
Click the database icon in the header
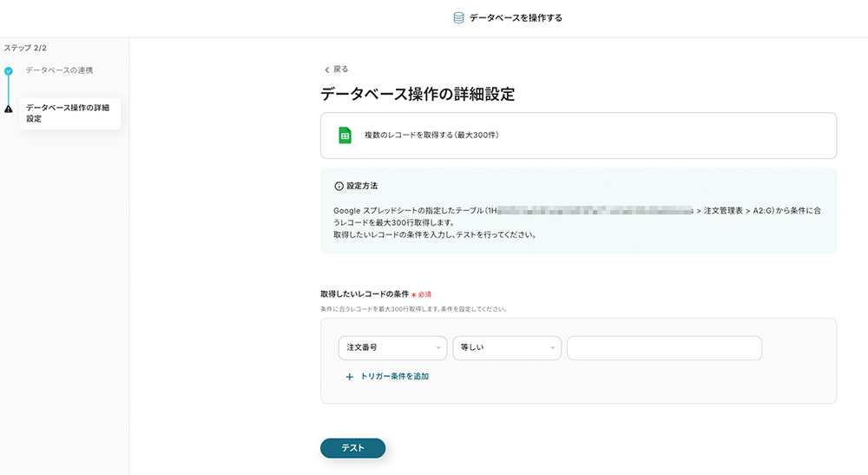tap(458, 17)
